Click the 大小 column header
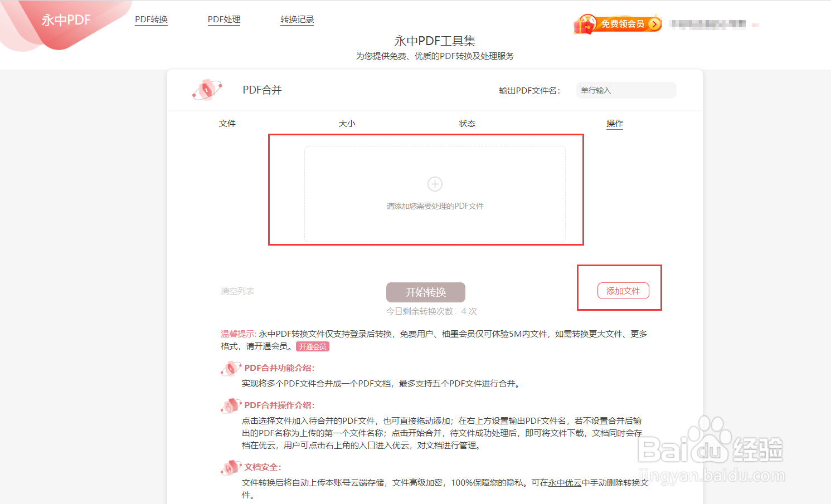Image resolution: width=831 pixels, height=504 pixels. point(347,124)
